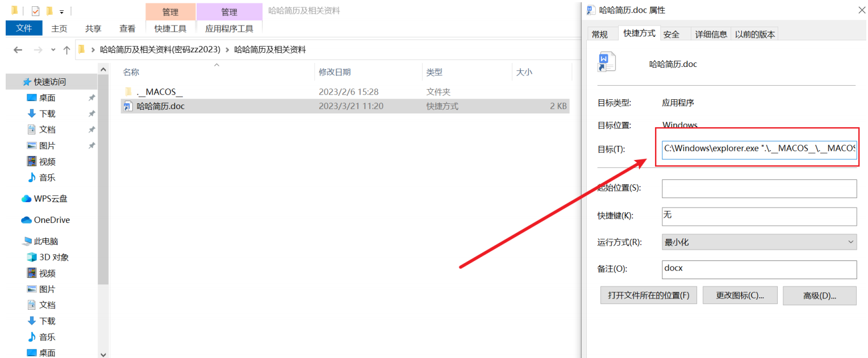
Task: Open 3D 对象 icon under 此电脑
Action: coord(32,257)
